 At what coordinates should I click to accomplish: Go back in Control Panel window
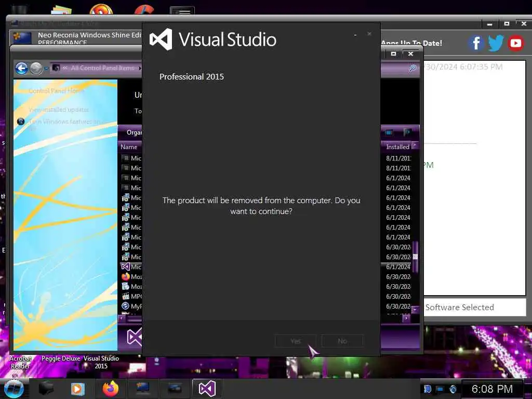tap(22, 68)
